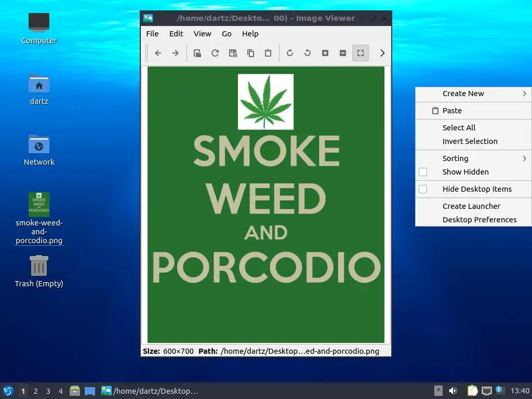Choose Paste in desktop context menu
Image resolution: width=532 pixels, height=399 pixels.
[473, 111]
